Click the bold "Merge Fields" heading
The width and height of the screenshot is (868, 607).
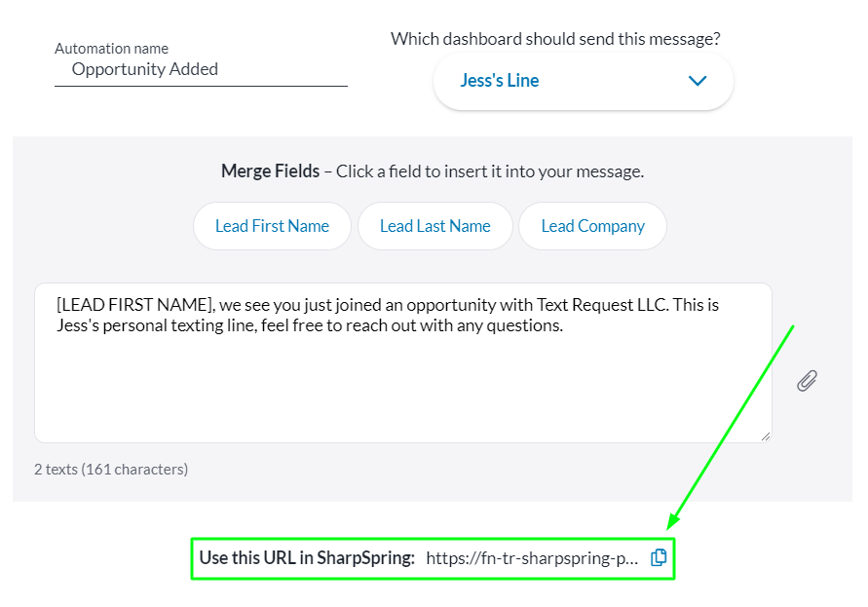coord(270,171)
